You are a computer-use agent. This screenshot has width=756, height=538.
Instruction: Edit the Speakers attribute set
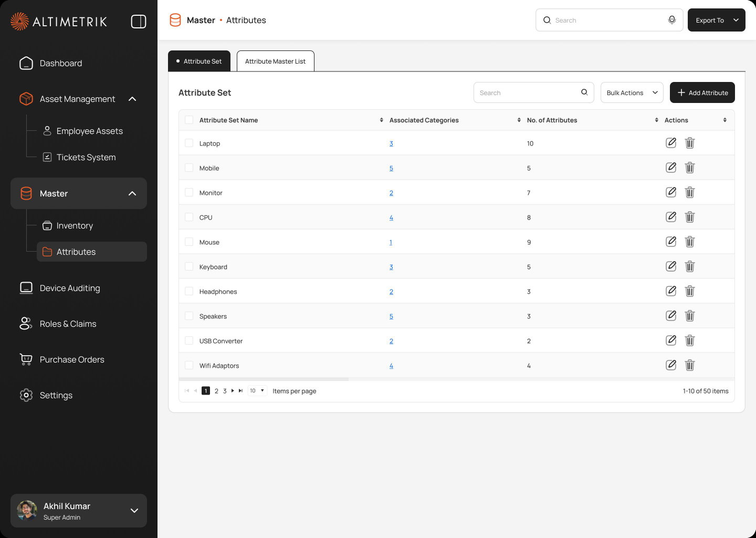point(671,316)
